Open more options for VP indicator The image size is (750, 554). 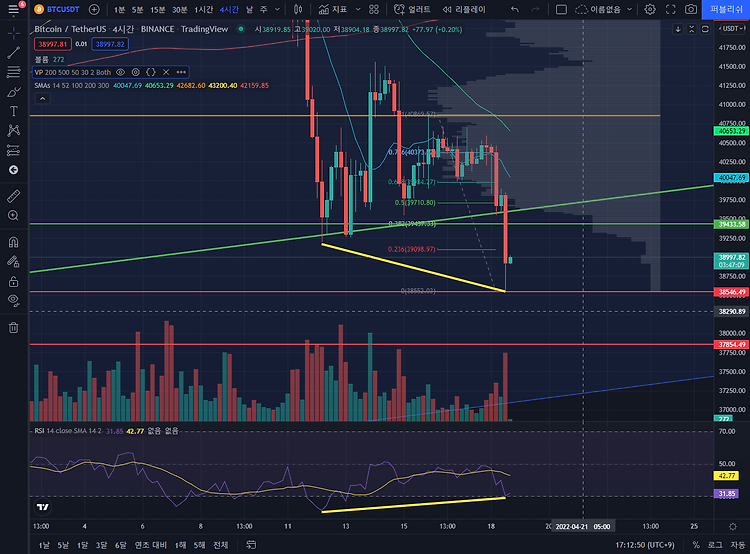click(181, 72)
